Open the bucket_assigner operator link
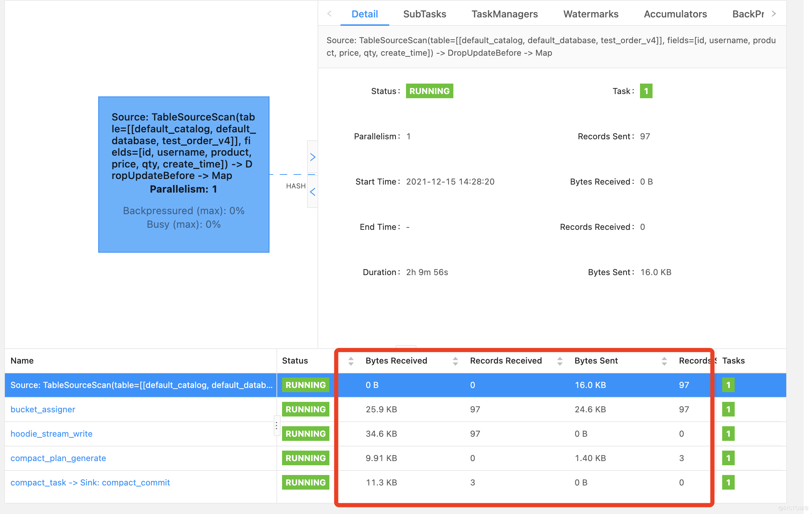812x514 pixels. tap(43, 409)
